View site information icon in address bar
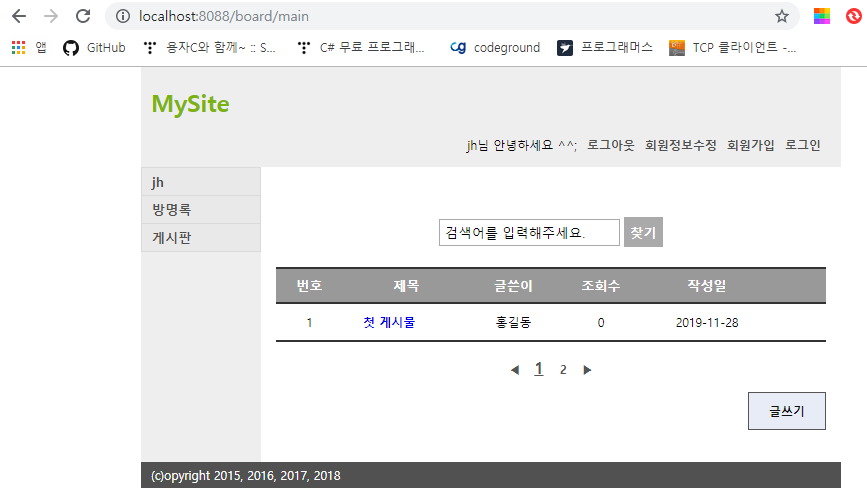 123,16
